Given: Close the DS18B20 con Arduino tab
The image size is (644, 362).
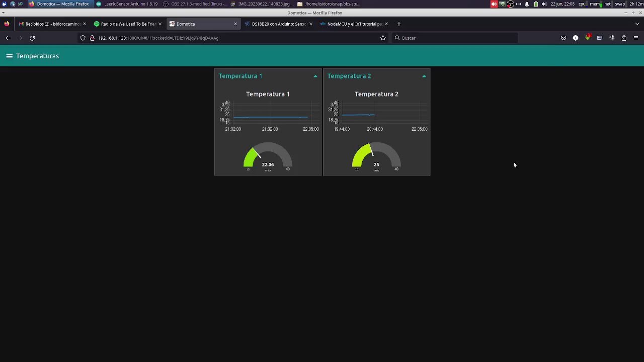Looking at the screenshot, I should (x=311, y=24).
